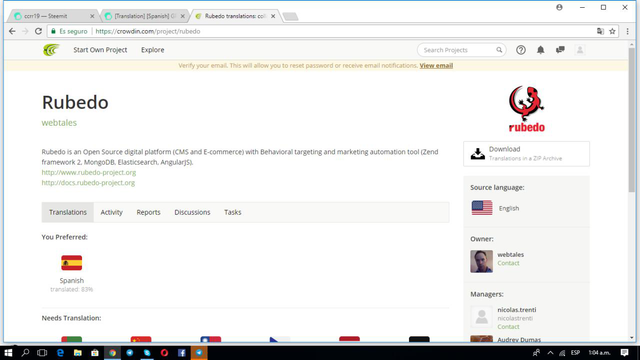Close the Rubedo translations browser tab

click(273, 16)
